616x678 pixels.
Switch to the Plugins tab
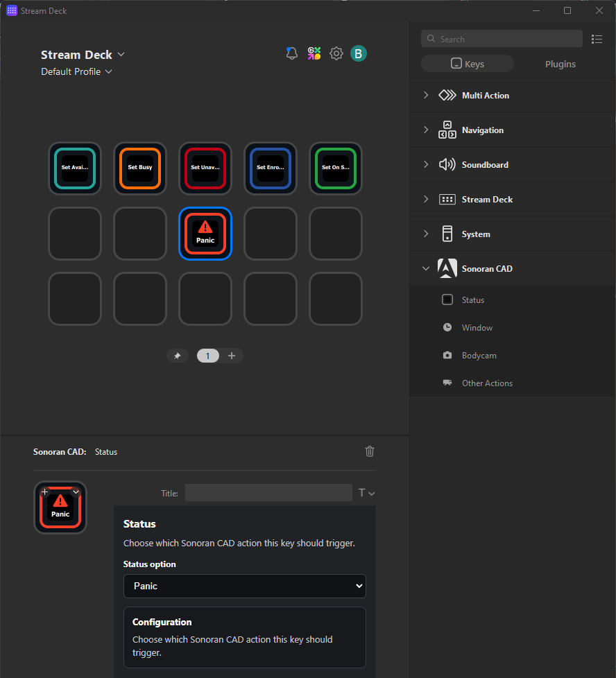tap(560, 64)
